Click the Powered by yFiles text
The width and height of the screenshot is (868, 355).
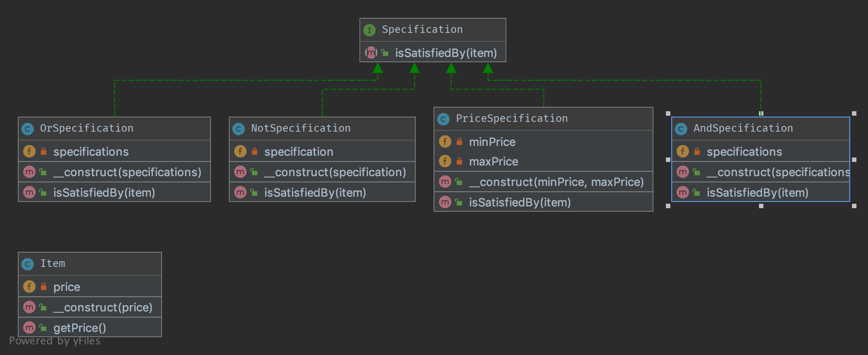coord(55,341)
